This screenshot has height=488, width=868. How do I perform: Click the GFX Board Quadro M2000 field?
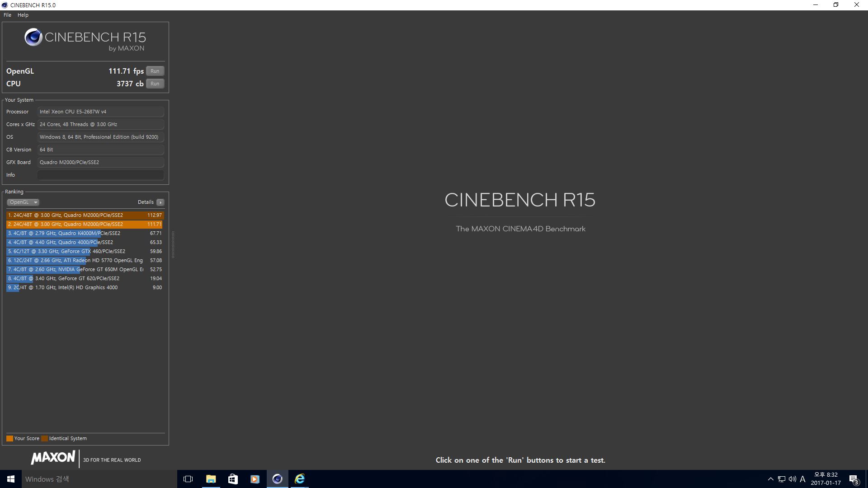(x=100, y=162)
